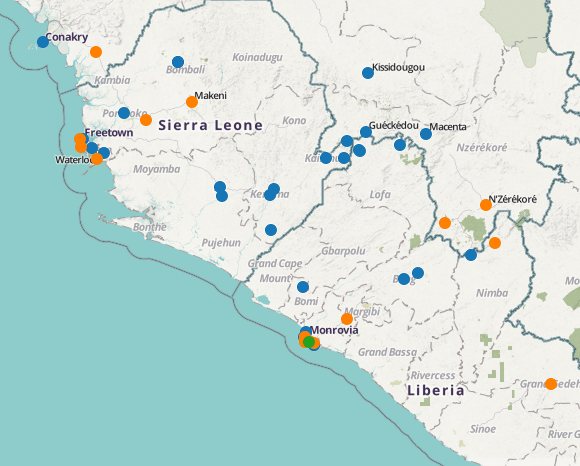The height and width of the screenshot is (466, 580).
Task: Select the blue marker on Port Loko label
Action: (124, 113)
